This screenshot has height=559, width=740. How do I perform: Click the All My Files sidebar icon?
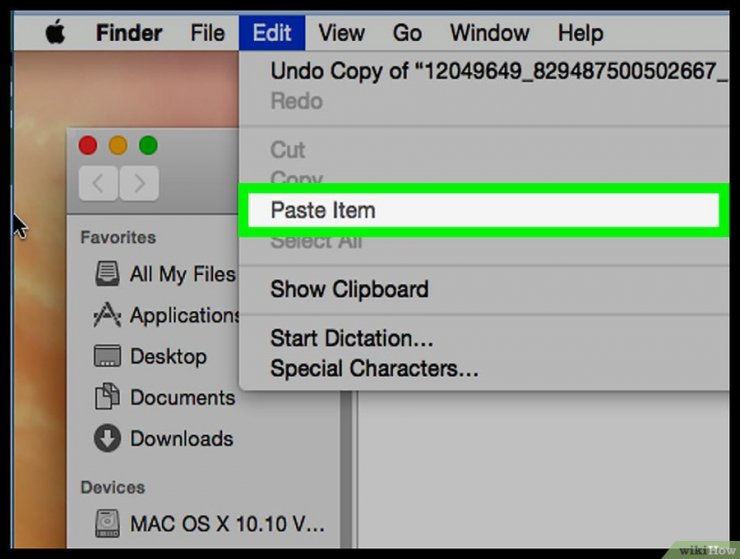[108, 274]
